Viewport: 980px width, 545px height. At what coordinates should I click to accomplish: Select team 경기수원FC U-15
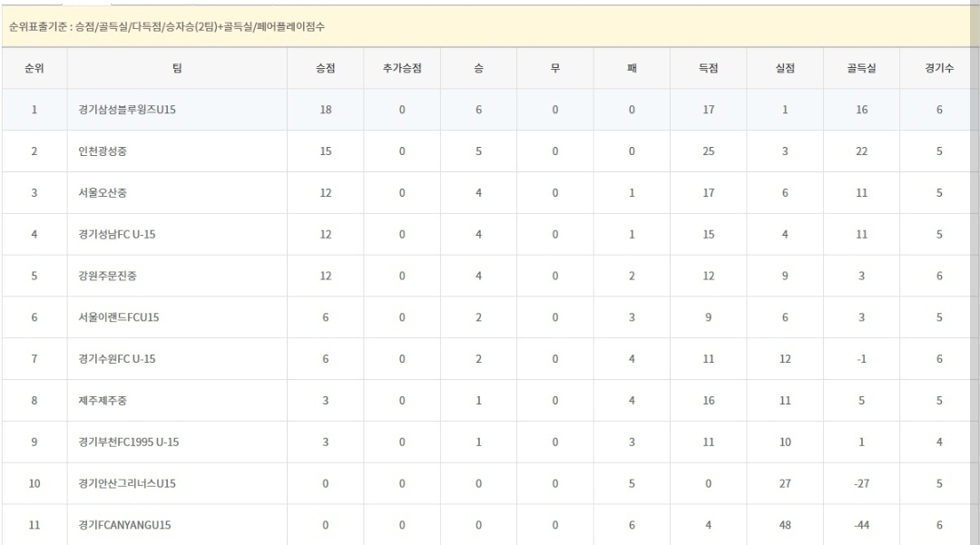click(x=117, y=359)
